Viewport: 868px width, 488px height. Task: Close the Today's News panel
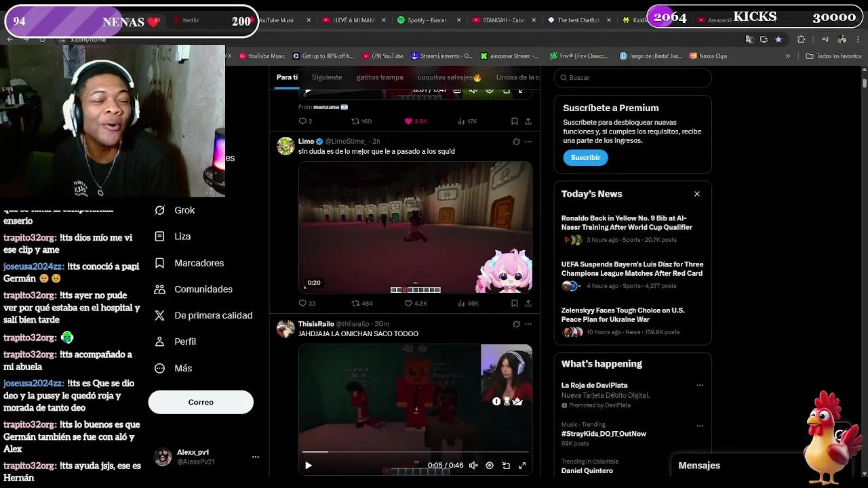click(x=696, y=194)
